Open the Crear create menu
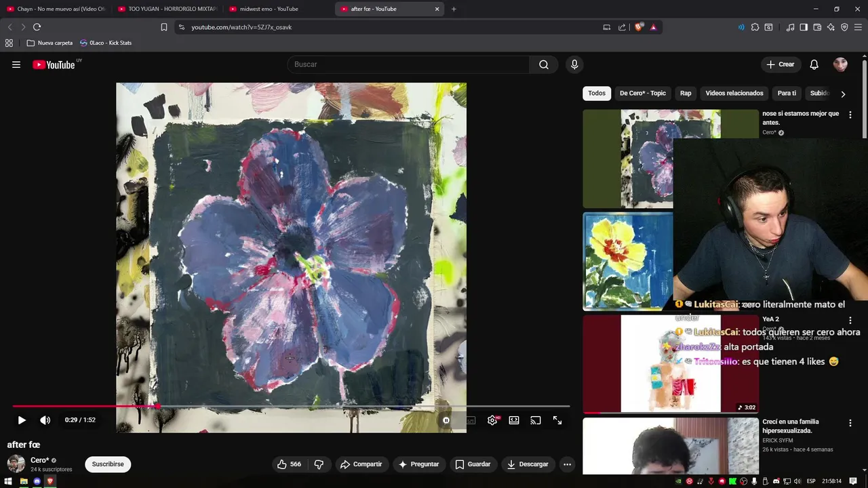The height and width of the screenshot is (488, 868). click(x=780, y=64)
